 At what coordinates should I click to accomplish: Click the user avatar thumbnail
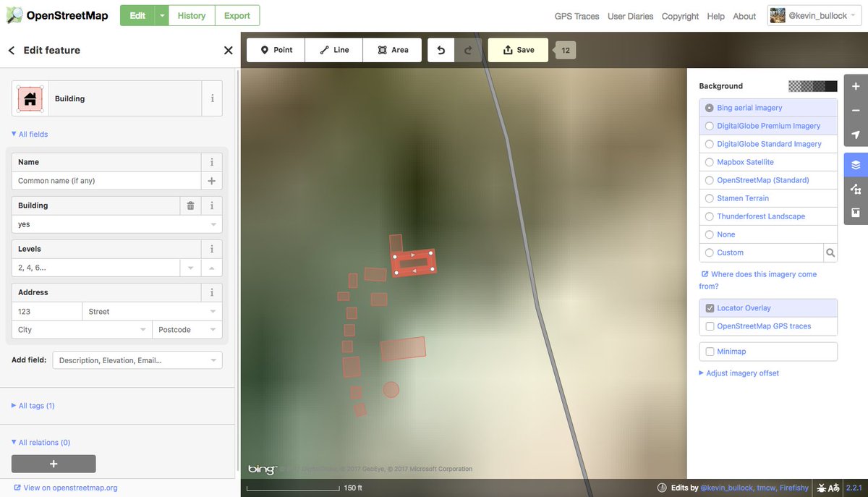[778, 15]
